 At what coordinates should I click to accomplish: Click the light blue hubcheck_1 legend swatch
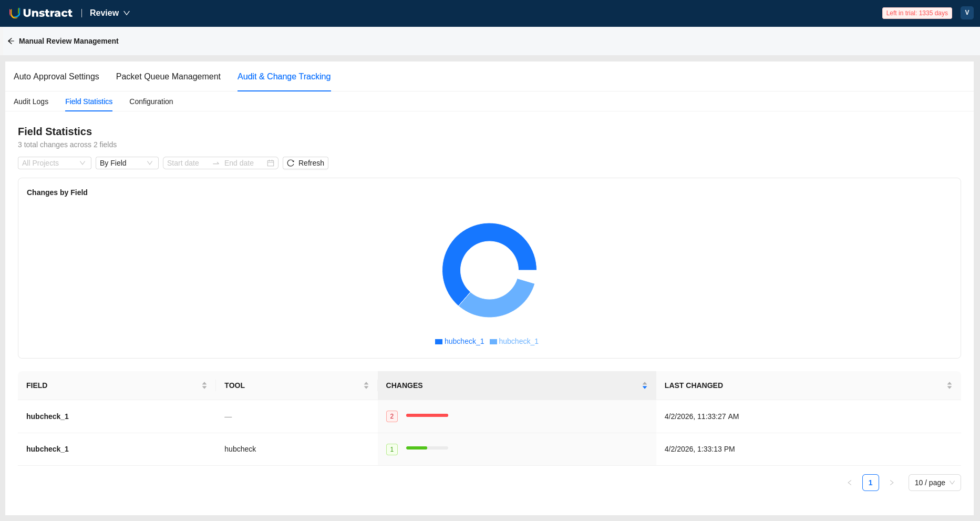pyautogui.click(x=493, y=342)
